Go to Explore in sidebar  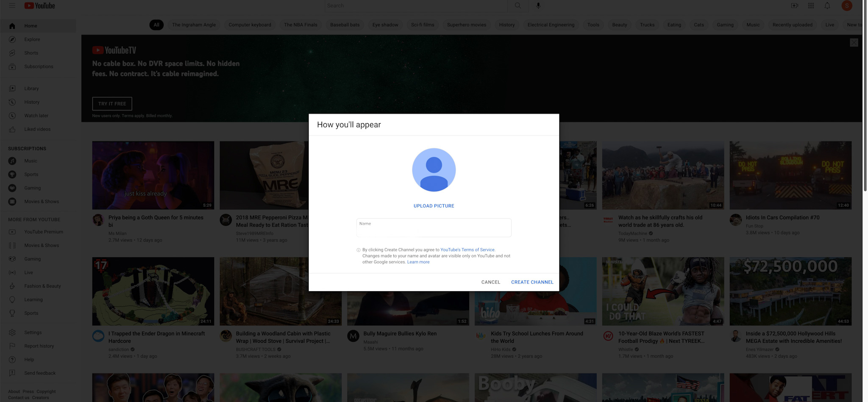point(38,39)
